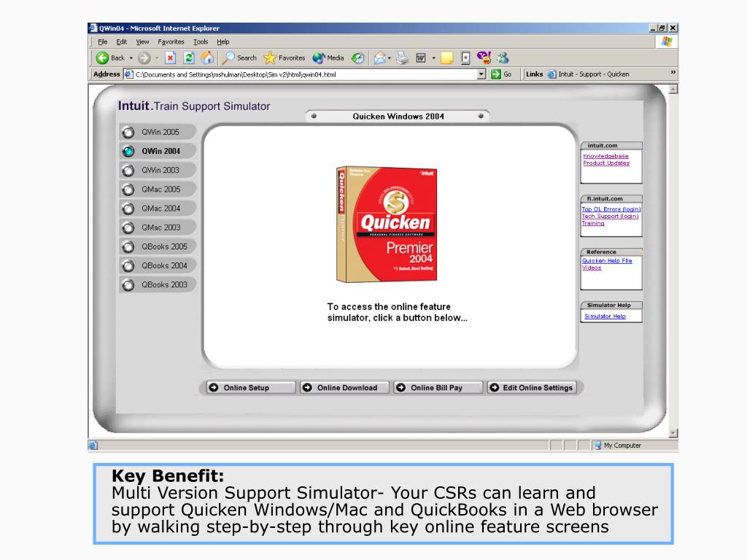Click the green Go arrow button
The image size is (747, 560).
496,74
